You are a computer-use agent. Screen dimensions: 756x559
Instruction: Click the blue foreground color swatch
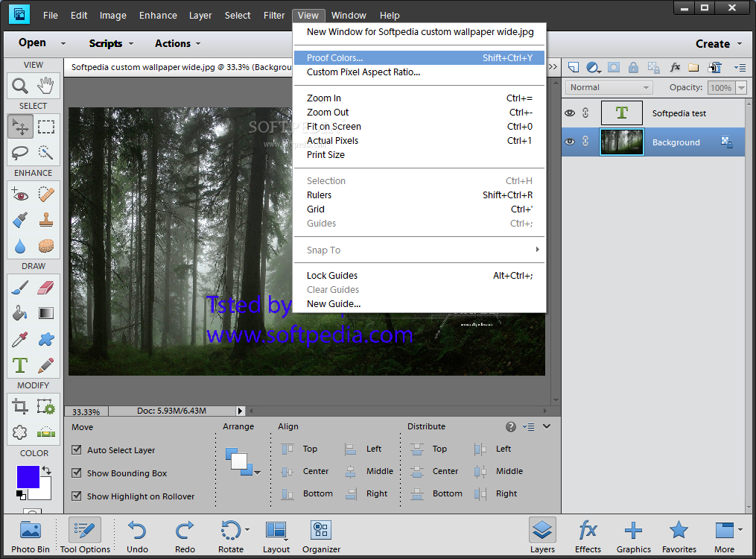point(28,476)
